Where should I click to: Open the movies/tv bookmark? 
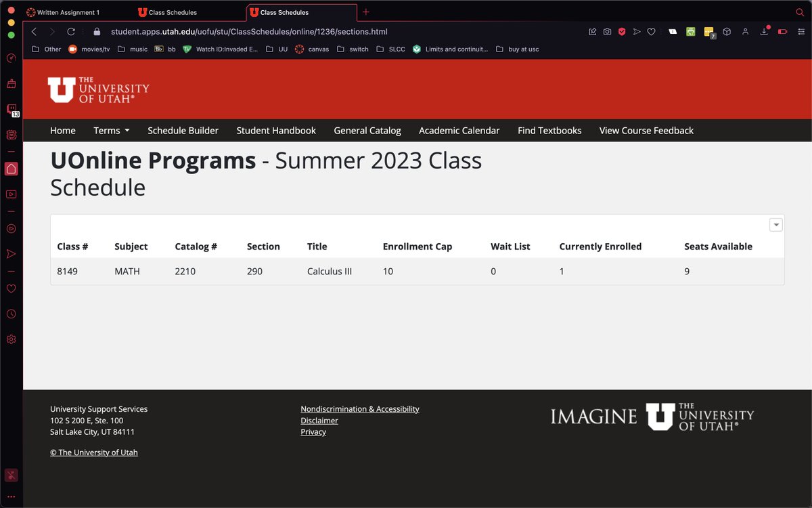[x=89, y=49]
